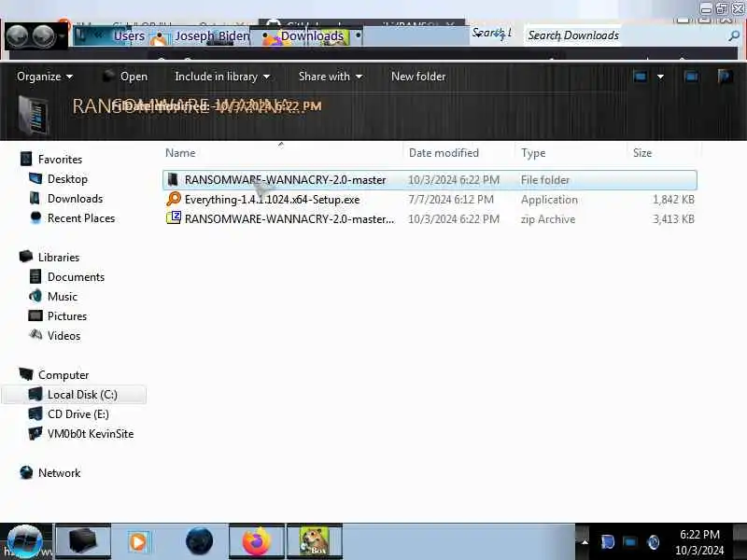Screen dimensions: 747x560
Task: Click the network tray icon
Action: point(629,542)
